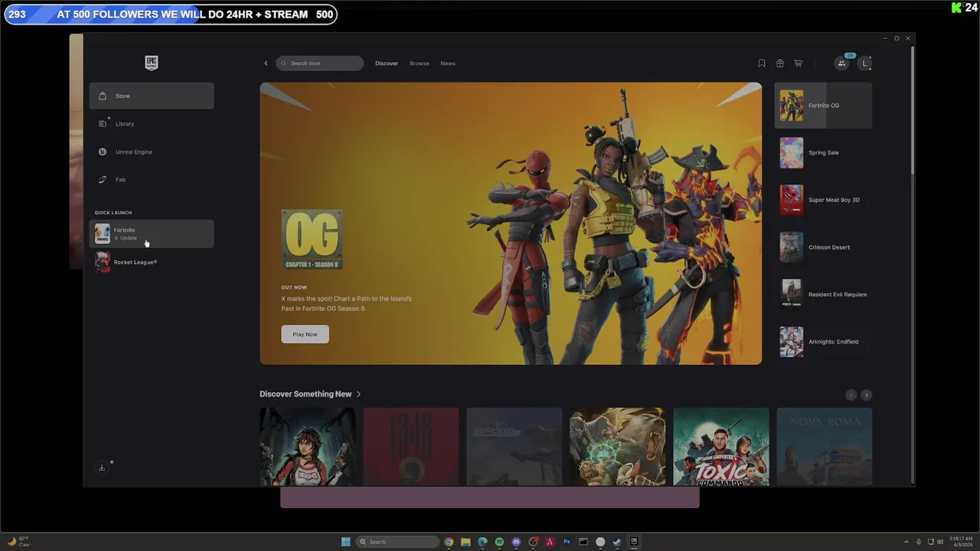Open the friends list icon
980x551 pixels.
(x=841, y=64)
